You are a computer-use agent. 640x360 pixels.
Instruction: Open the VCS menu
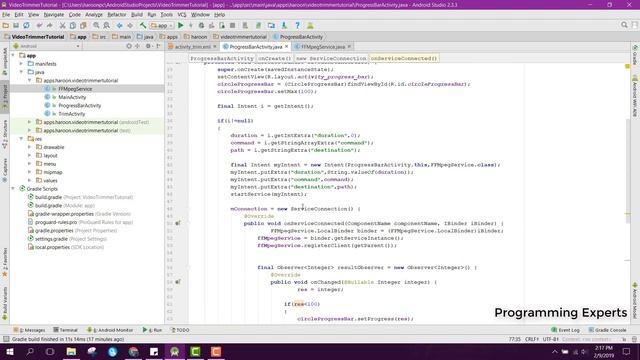[182, 15]
